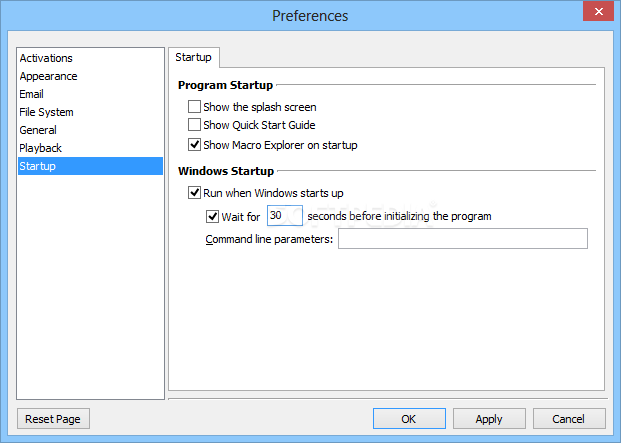
Task: Disable Run when Windows starts up
Action: [x=194, y=193]
